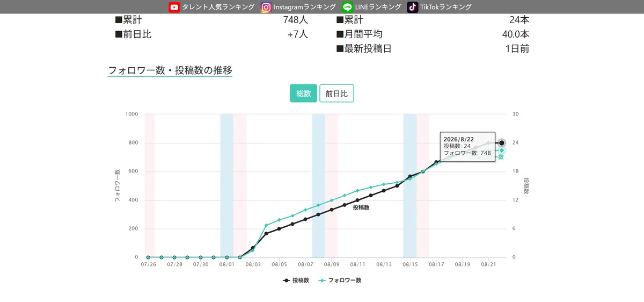Click the +7人 day-over-day value

pos(298,34)
